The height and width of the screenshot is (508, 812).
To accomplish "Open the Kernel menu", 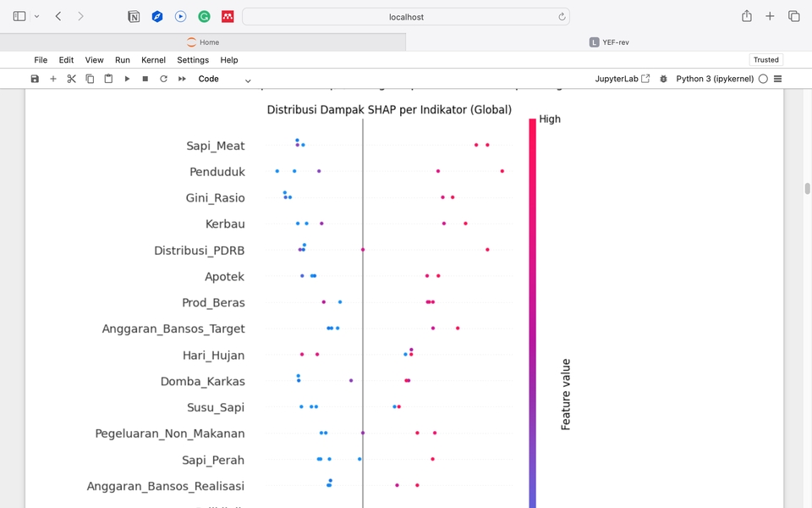I will pos(153,60).
